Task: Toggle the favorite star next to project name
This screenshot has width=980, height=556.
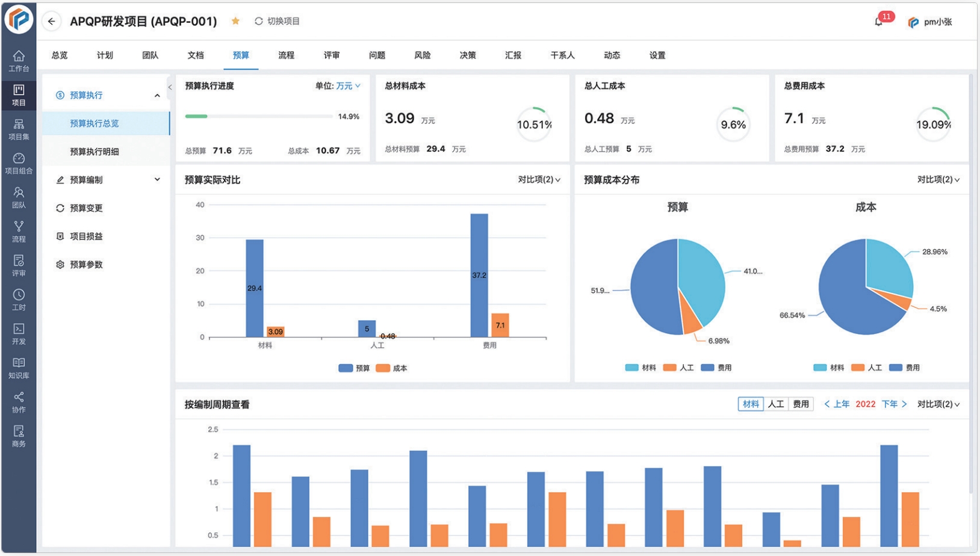Action: click(x=234, y=20)
